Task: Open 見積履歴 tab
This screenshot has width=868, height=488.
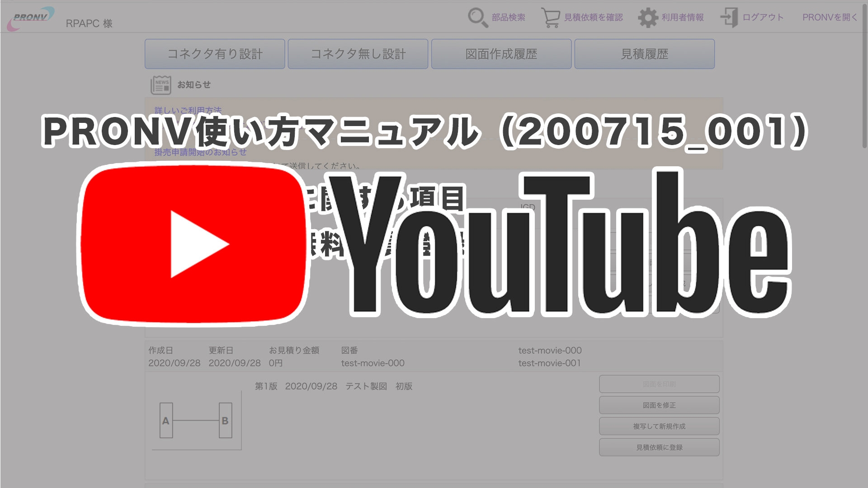Action: 645,54
